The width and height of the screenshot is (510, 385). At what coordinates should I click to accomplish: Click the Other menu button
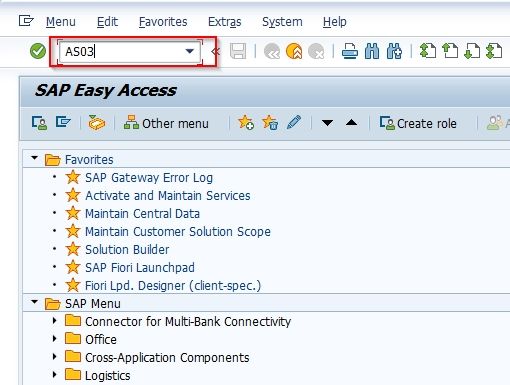[166, 123]
